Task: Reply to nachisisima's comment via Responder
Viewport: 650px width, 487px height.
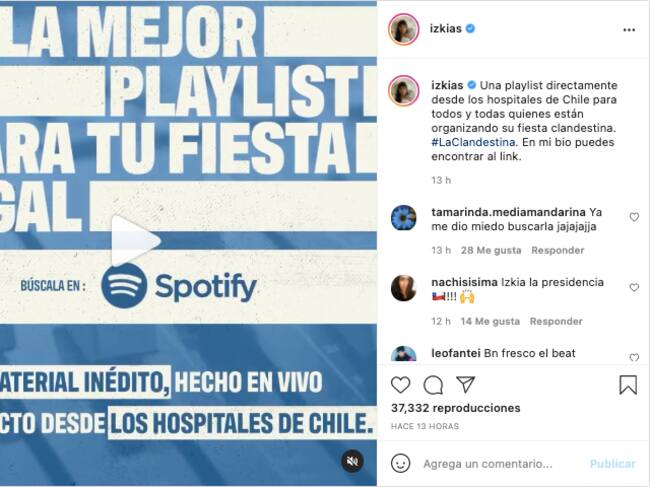Action: pos(556,321)
